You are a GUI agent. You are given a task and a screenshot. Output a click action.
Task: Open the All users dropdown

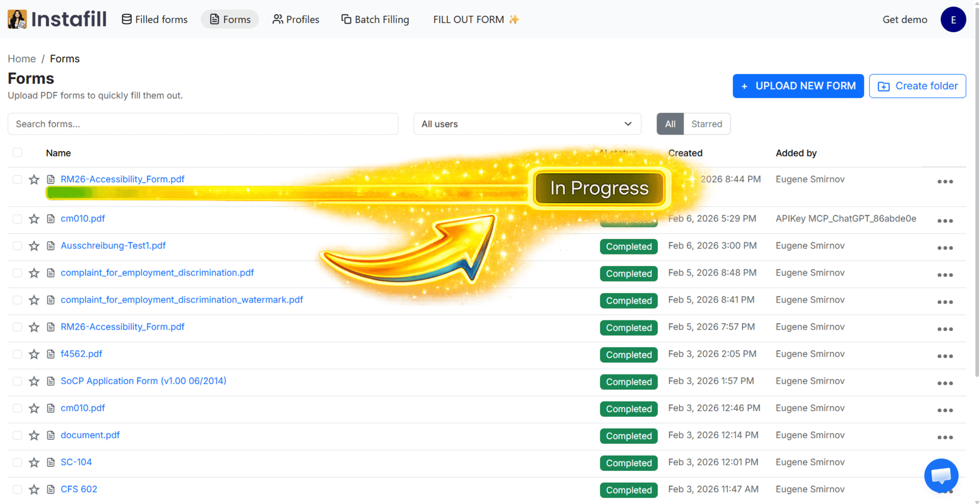point(527,123)
